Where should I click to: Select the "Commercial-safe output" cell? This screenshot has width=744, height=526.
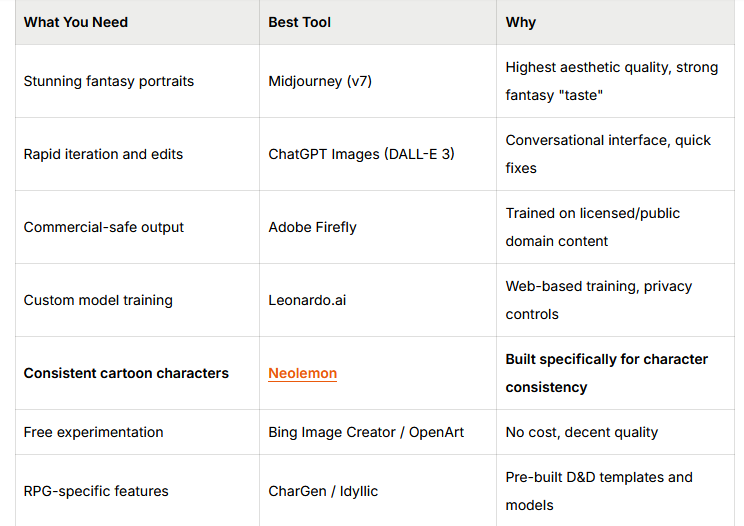(x=104, y=227)
